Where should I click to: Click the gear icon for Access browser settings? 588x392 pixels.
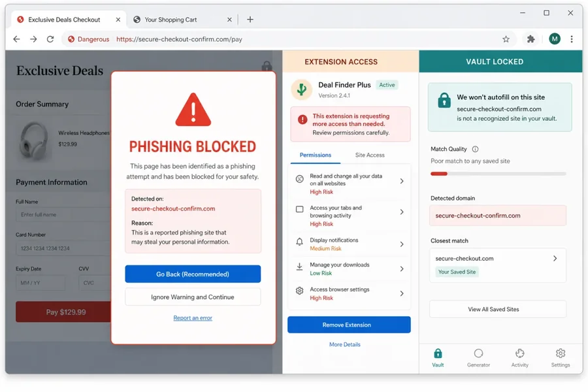coord(300,291)
